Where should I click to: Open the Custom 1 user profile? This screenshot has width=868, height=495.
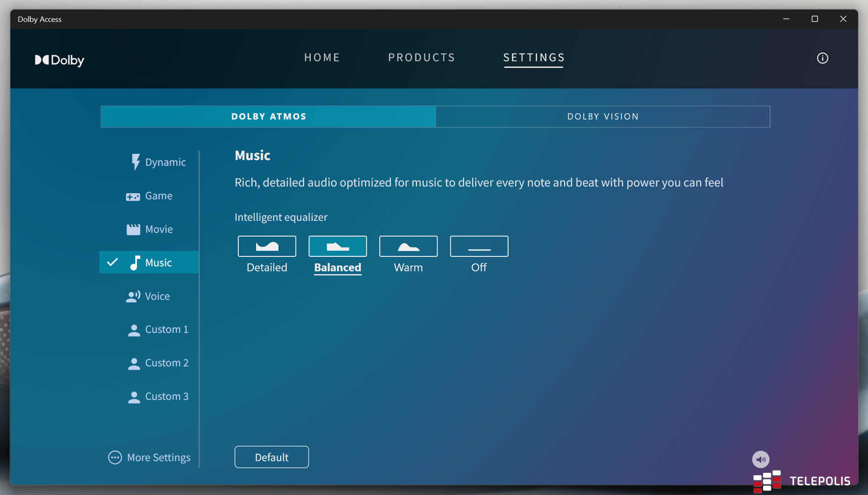tap(158, 330)
